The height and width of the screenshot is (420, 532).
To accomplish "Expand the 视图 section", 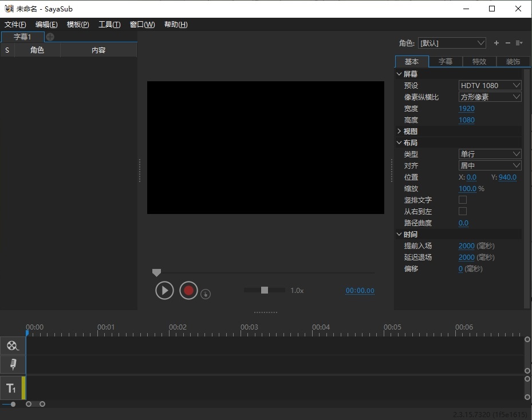I will pos(399,132).
